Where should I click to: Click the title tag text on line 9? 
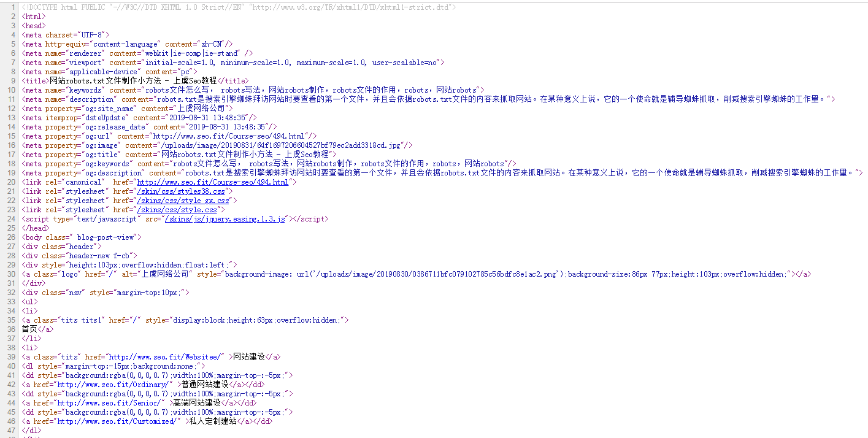(x=135, y=81)
